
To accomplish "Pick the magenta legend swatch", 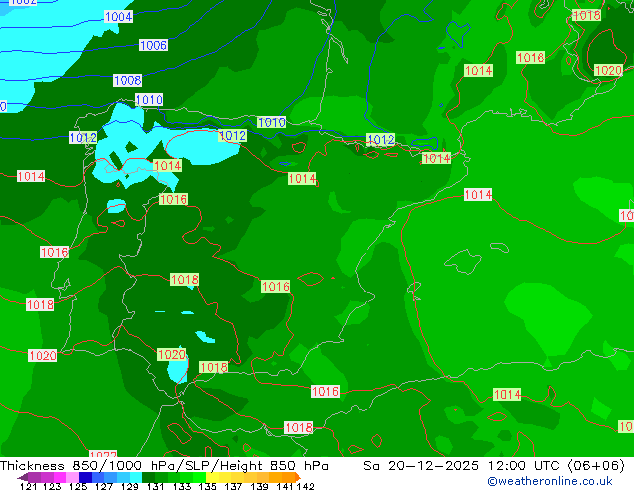I will tap(59, 477).
